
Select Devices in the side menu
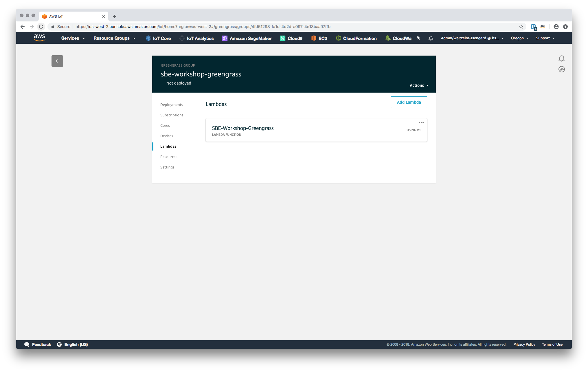coord(167,136)
